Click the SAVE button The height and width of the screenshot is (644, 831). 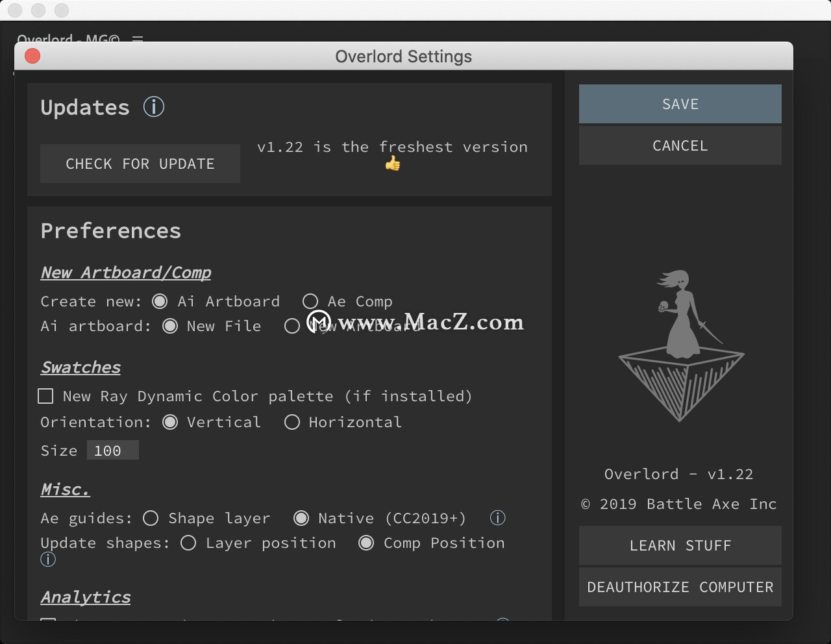[680, 104]
